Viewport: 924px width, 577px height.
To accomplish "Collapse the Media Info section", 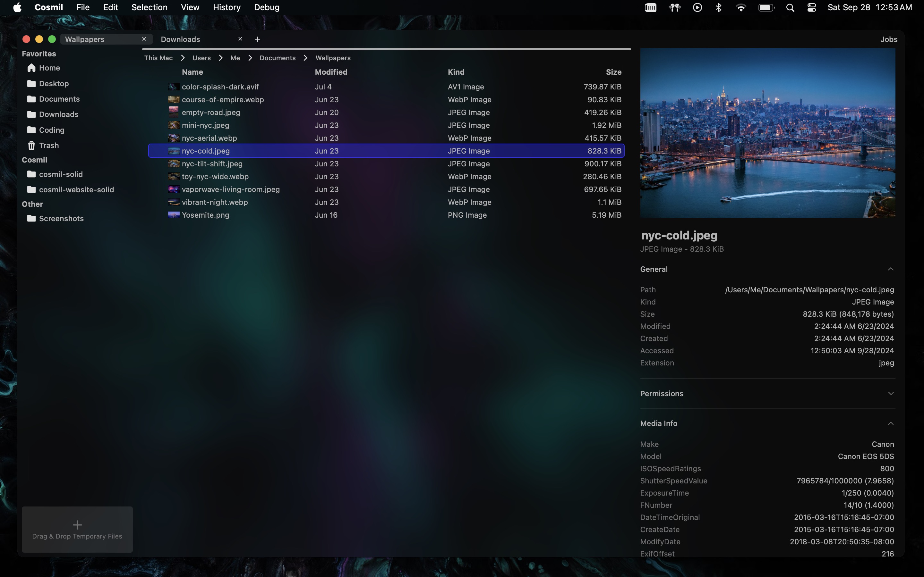I will (x=890, y=423).
